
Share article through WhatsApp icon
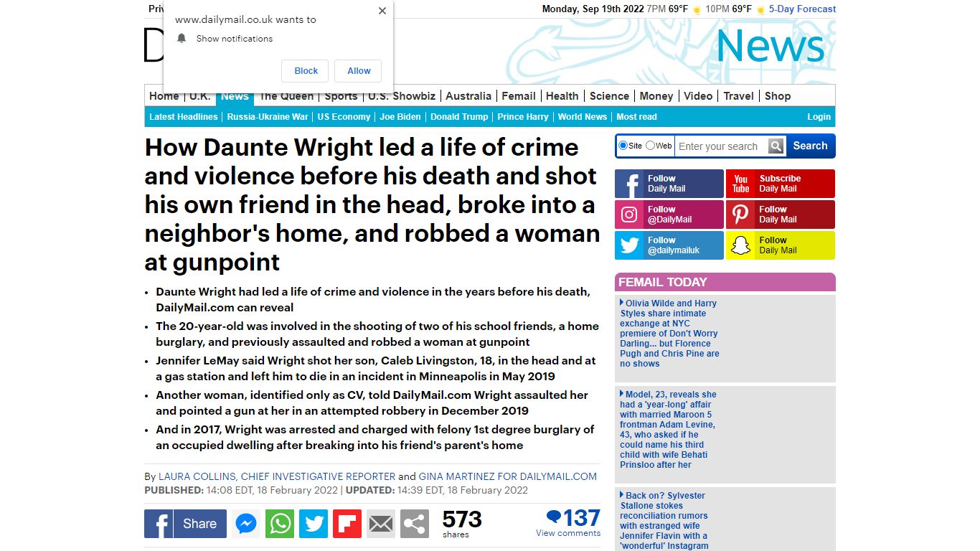[x=280, y=524]
